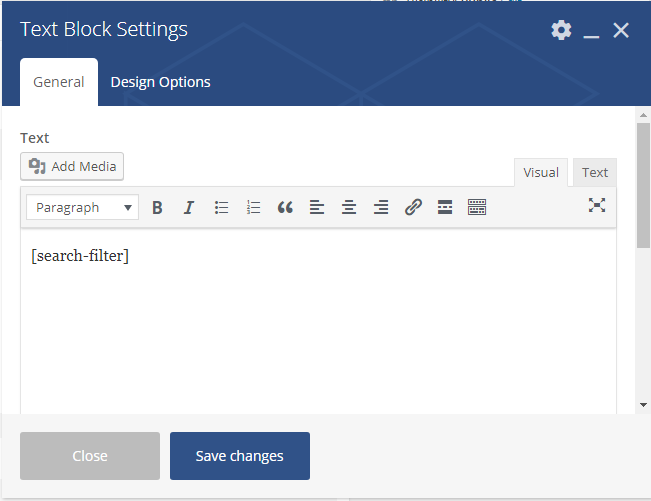
Task: Apply italic formatting
Action: pyautogui.click(x=188, y=208)
